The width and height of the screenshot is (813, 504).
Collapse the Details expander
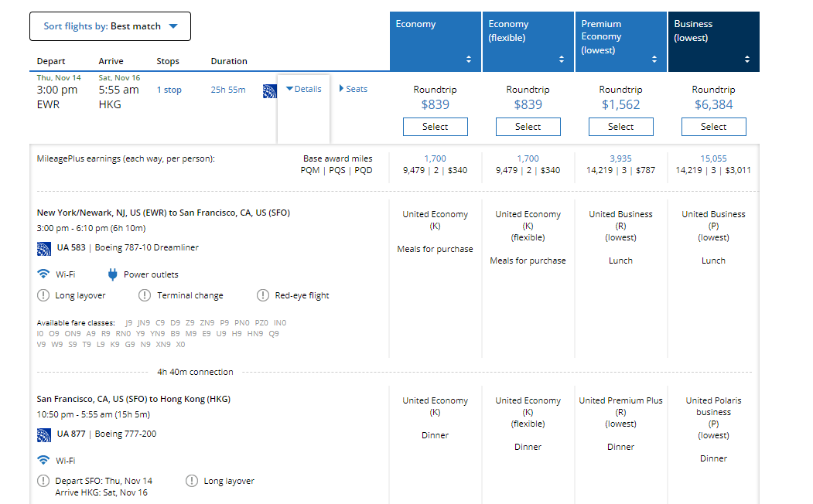point(304,89)
